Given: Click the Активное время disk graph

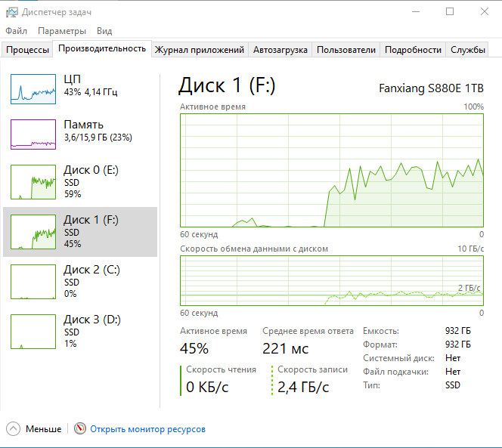Looking at the screenshot, I should pos(332,170).
